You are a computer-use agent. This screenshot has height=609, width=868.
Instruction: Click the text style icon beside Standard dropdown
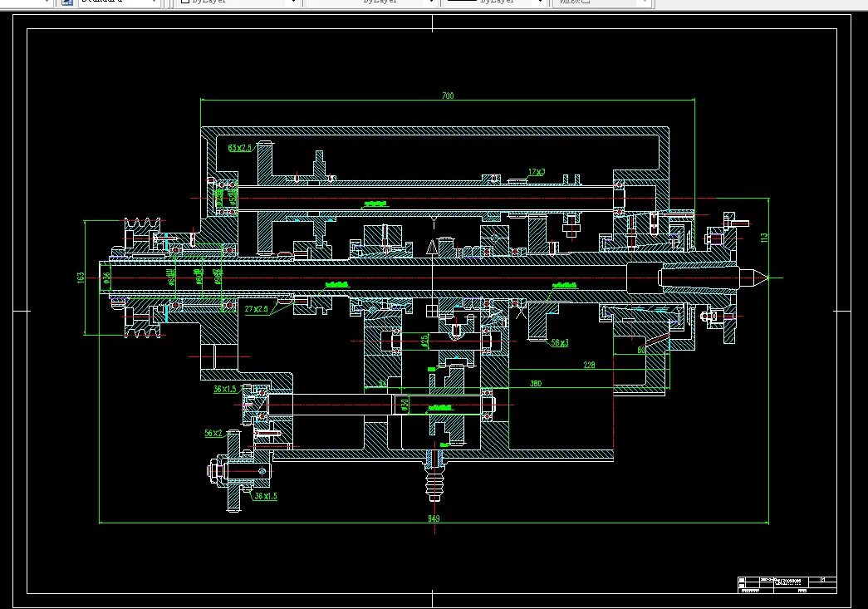[67, 2]
